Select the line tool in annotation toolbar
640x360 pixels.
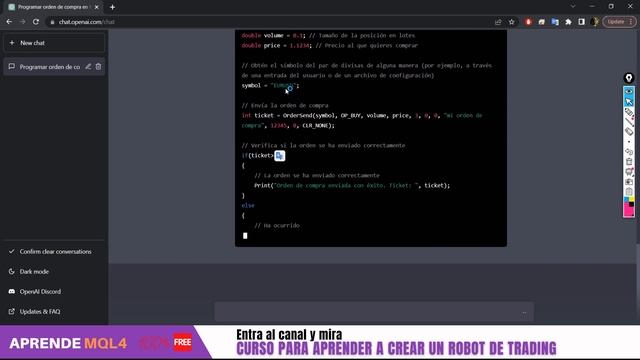629,122
